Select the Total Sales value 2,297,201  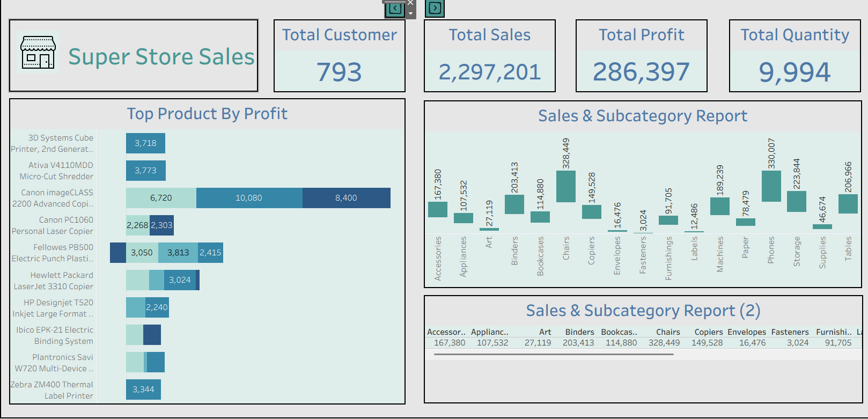coord(489,72)
